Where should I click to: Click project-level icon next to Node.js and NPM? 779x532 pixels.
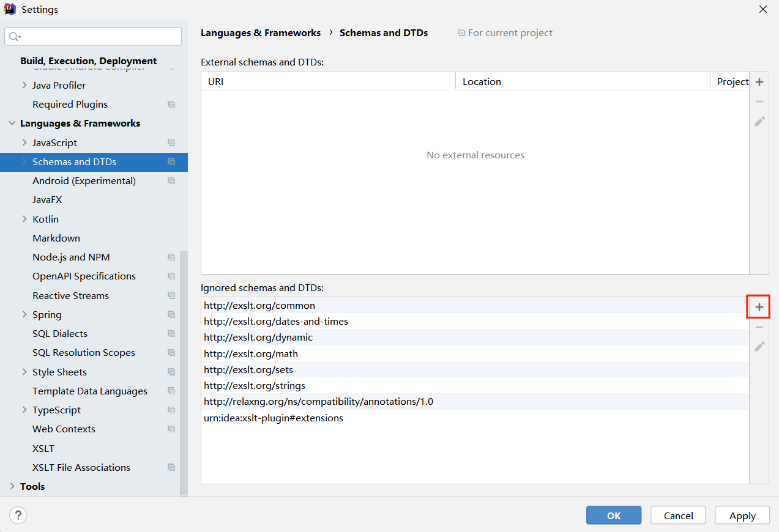point(171,257)
